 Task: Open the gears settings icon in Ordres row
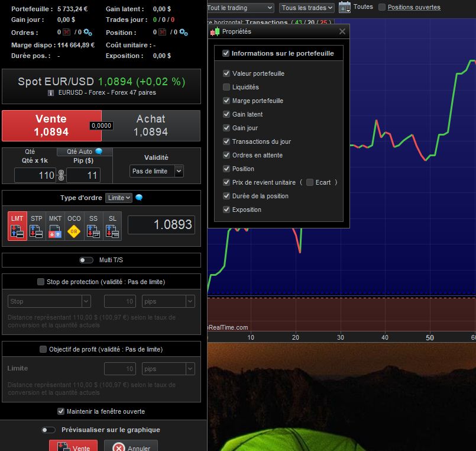88,32
